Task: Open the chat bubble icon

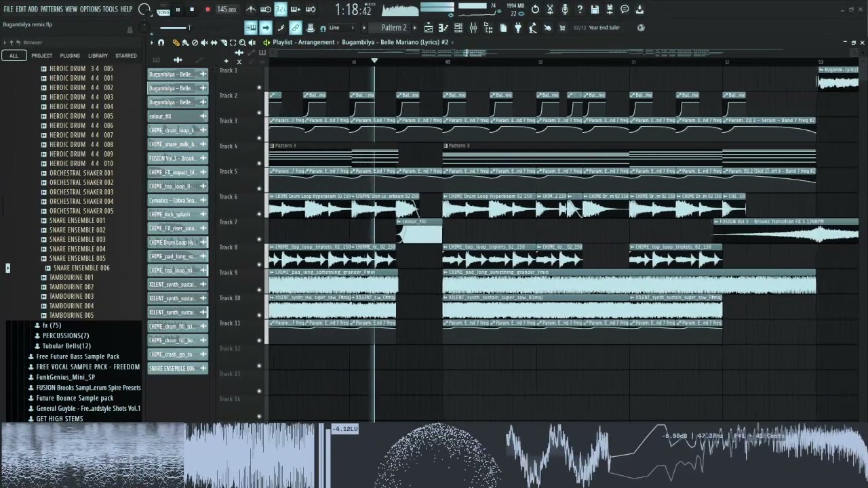Action: 625,9
